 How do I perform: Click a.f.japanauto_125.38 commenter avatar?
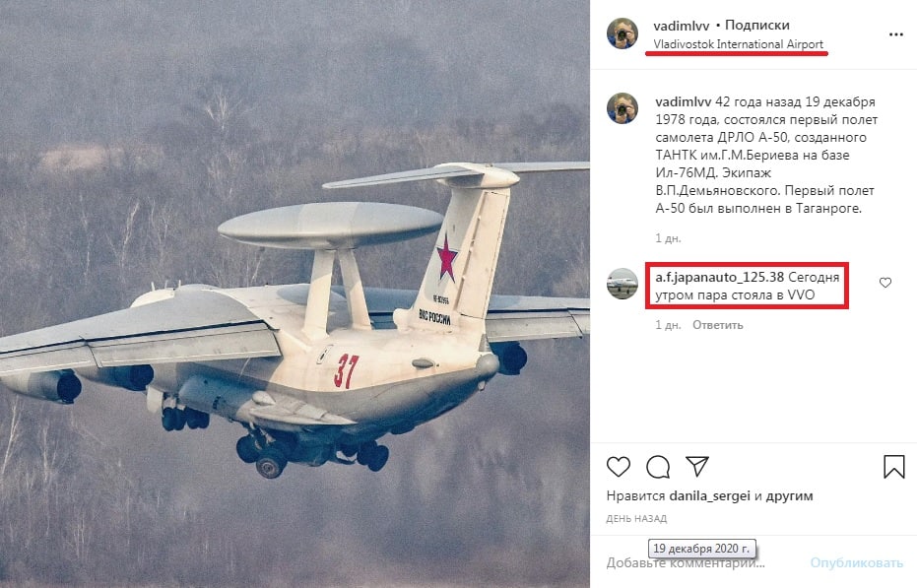[x=622, y=284]
